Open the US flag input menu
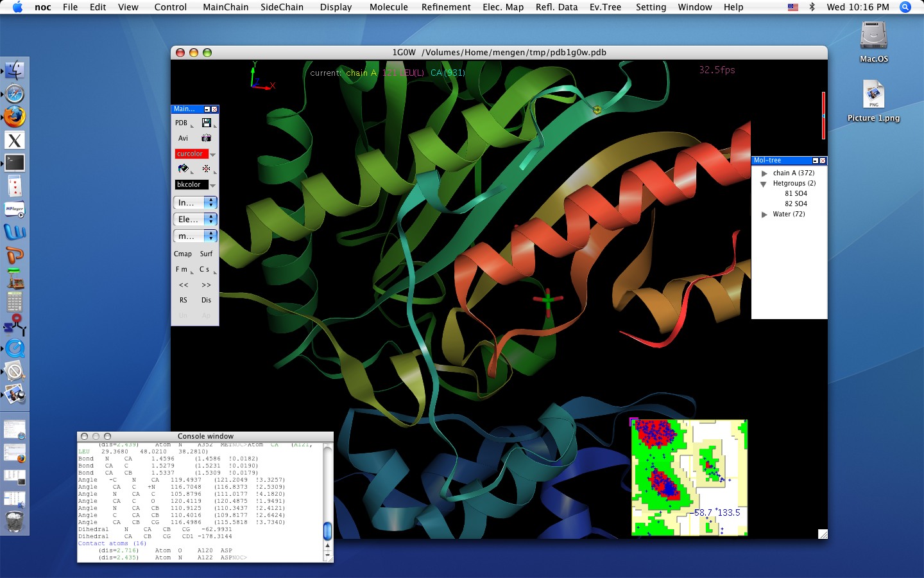Screen dimensions: 924x578 pyautogui.click(x=793, y=7)
